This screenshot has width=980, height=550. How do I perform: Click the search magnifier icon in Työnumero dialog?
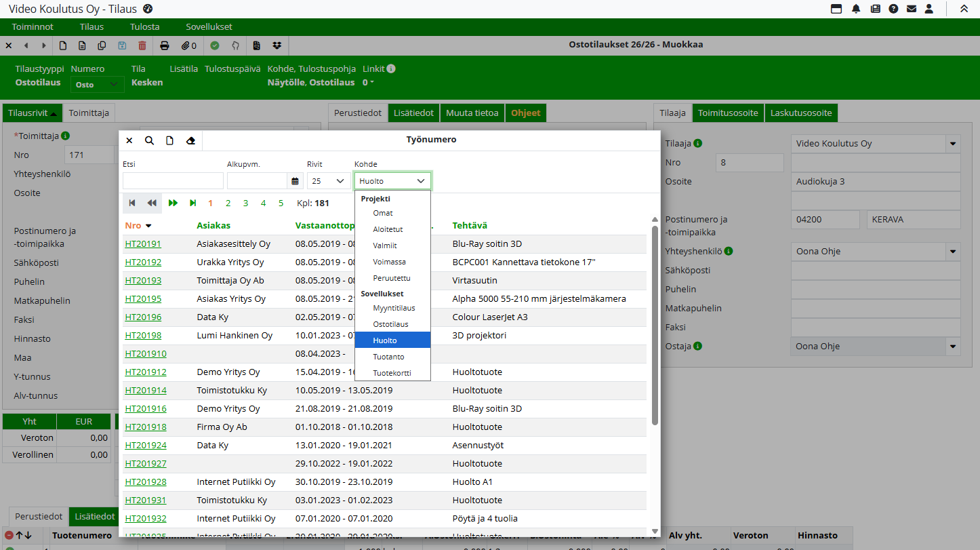[x=149, y=141]
